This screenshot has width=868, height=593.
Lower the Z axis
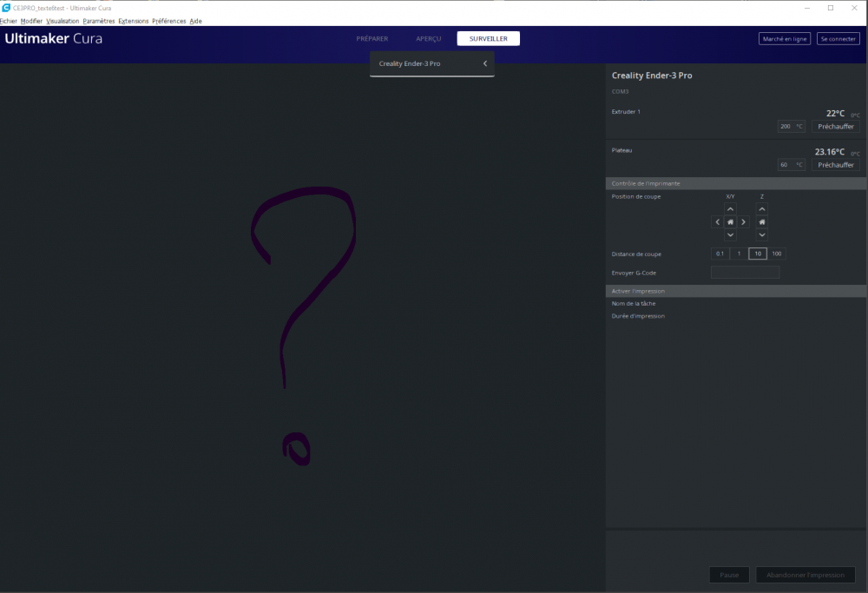point(762,234)
